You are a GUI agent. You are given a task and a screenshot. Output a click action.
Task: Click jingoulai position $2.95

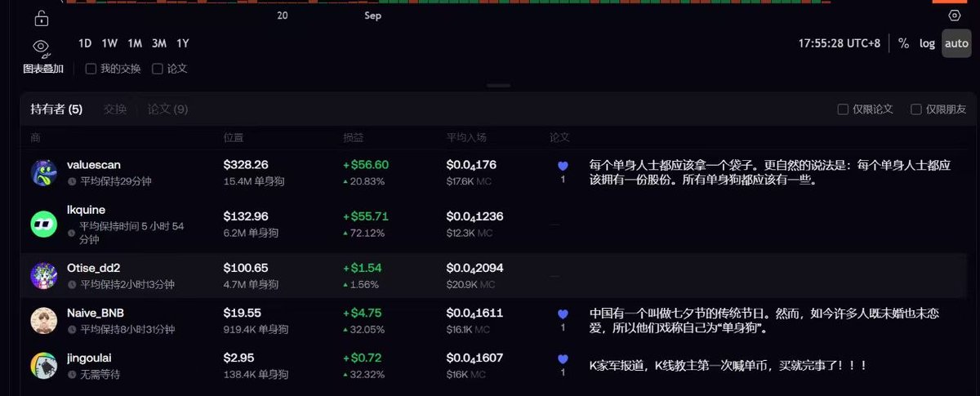coord(239,358)
